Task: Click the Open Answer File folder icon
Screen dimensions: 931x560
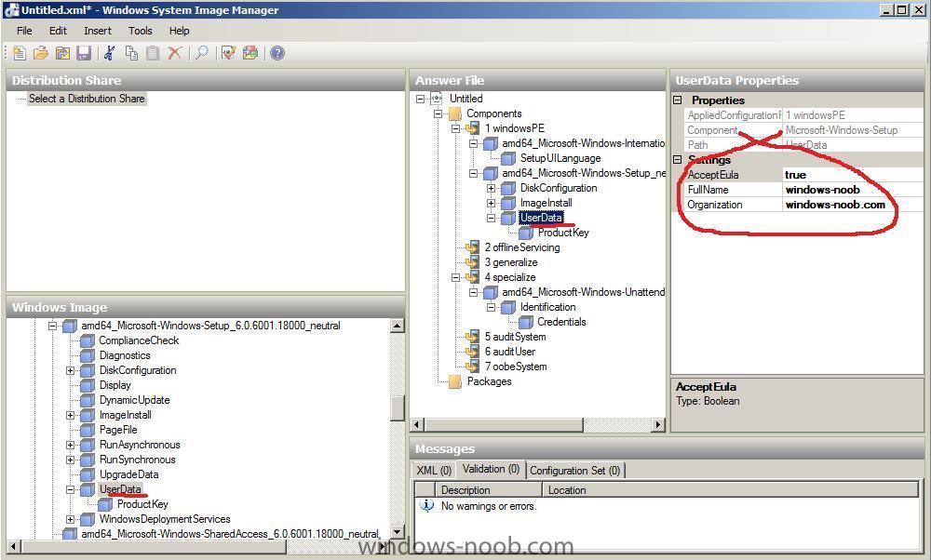Action: tap(40, 53)
